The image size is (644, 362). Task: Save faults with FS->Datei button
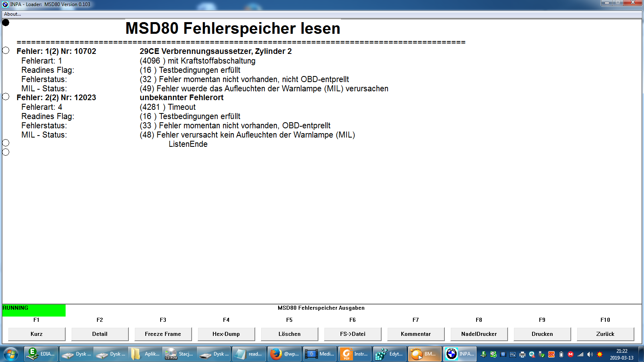pos(353,334)
